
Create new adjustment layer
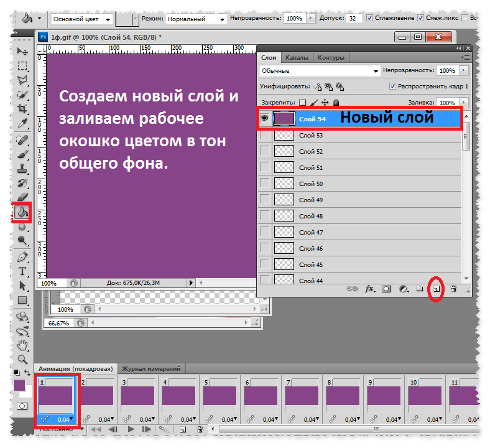coord(404,289)
